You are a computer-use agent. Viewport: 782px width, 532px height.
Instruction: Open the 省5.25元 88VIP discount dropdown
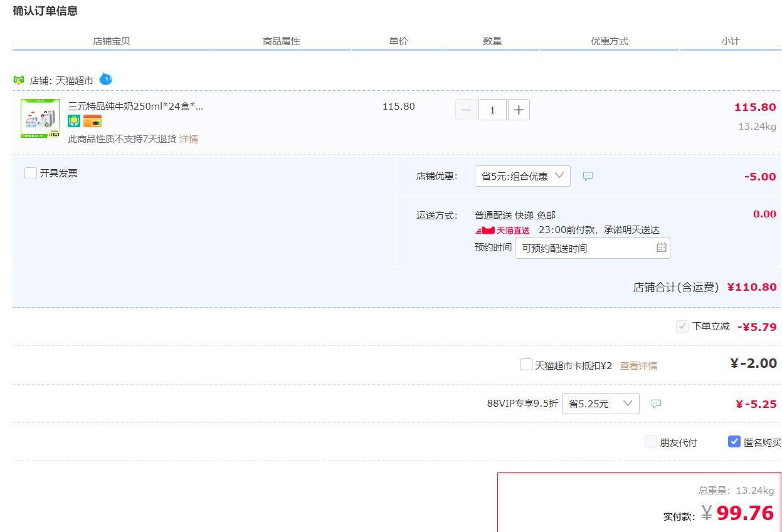click(601, 404)
